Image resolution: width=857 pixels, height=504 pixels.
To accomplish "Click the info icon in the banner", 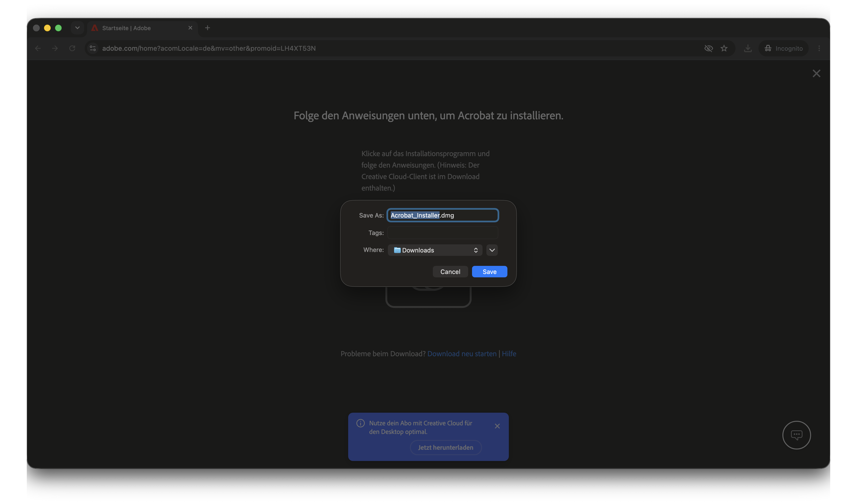I will tap(361, 423).
